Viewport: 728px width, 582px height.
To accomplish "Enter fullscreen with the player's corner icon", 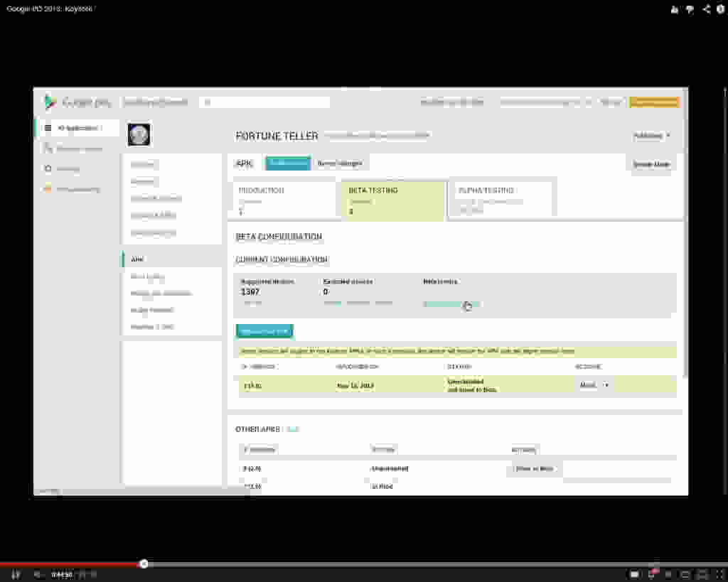I will 720,575.
